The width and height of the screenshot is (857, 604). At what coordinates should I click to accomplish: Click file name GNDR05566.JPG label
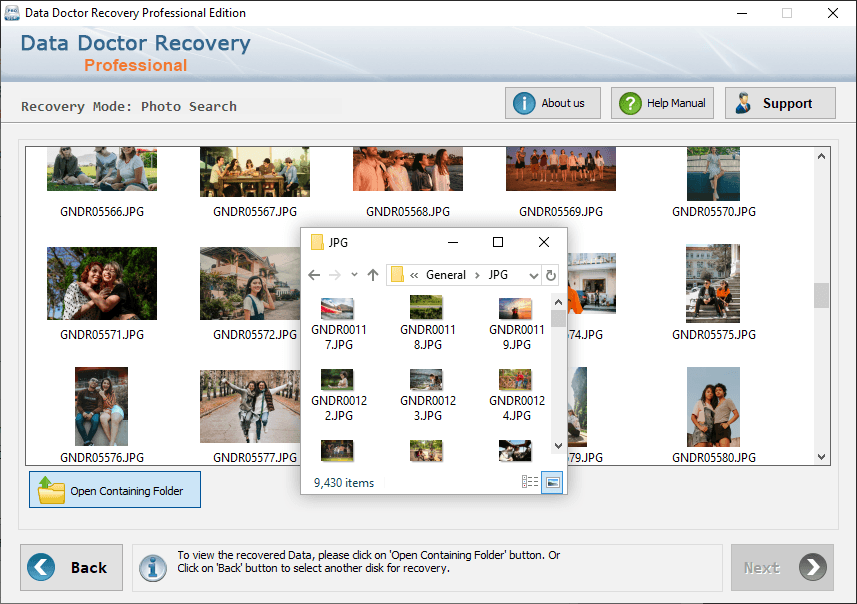tap(102, 212)
